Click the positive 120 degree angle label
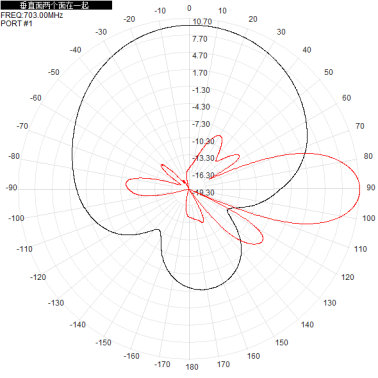The height and width of the screenshot is (378, 378). 347,277
